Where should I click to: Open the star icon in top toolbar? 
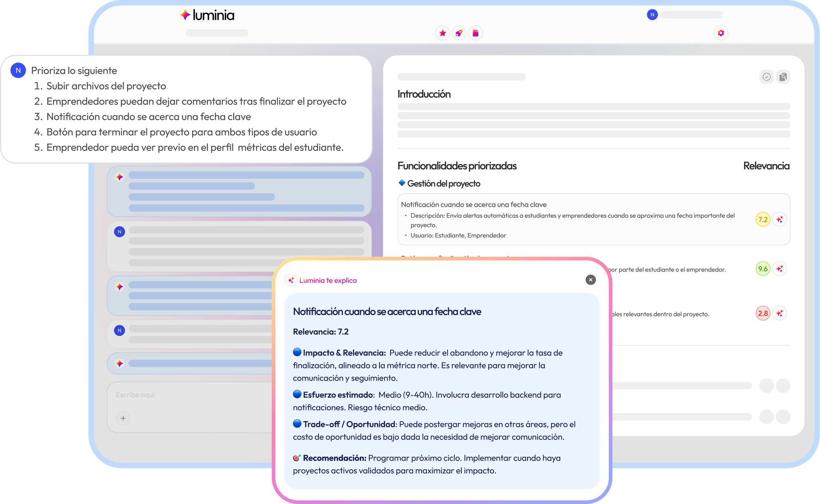tap(442, 33)
